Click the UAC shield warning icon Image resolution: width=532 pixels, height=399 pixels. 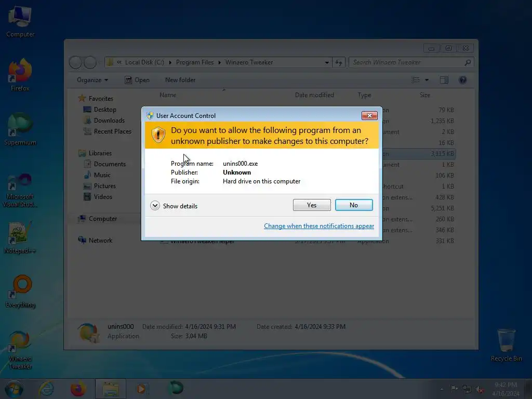point(158,135)
